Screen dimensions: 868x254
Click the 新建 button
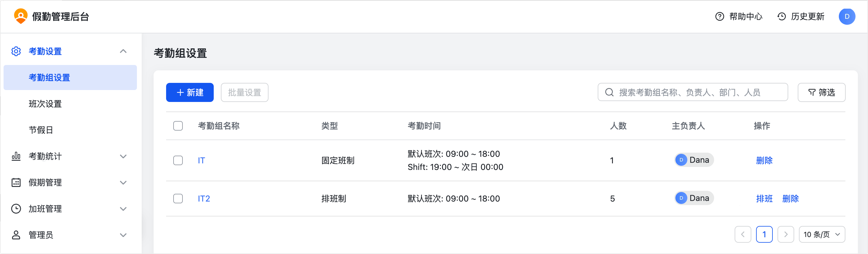click(x=190, y=92)
